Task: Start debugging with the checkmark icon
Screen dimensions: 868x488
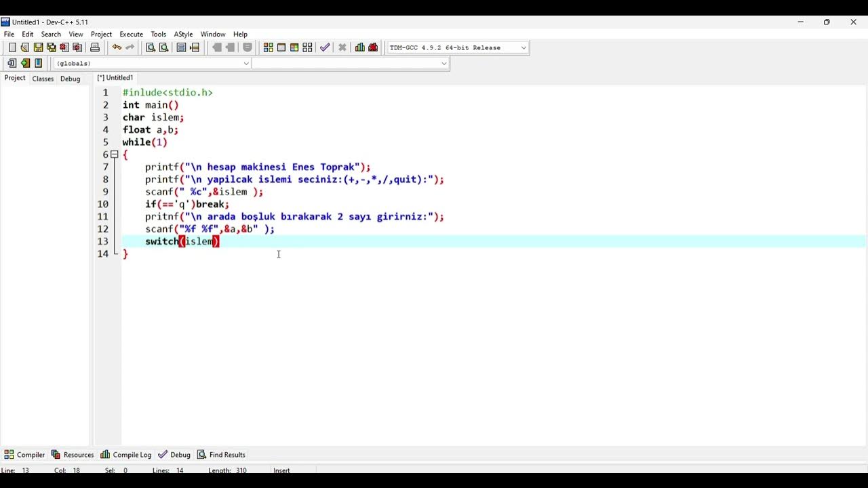Action: pos(325,47)
